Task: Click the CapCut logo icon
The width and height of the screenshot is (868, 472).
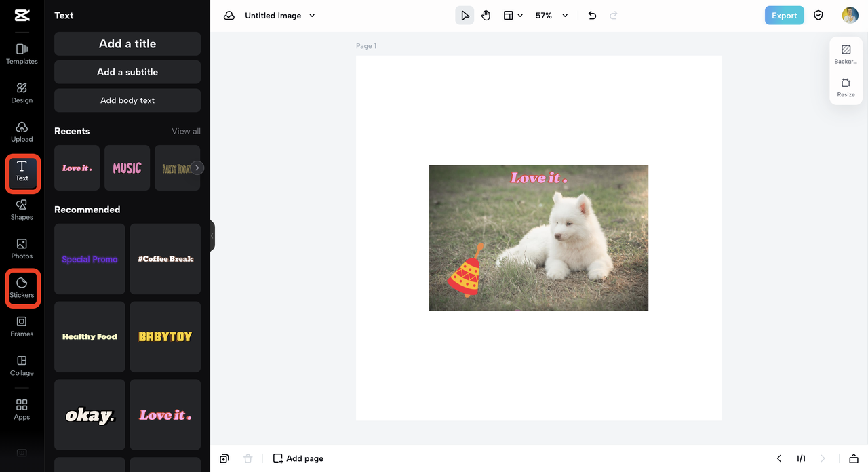Action: 22,16
